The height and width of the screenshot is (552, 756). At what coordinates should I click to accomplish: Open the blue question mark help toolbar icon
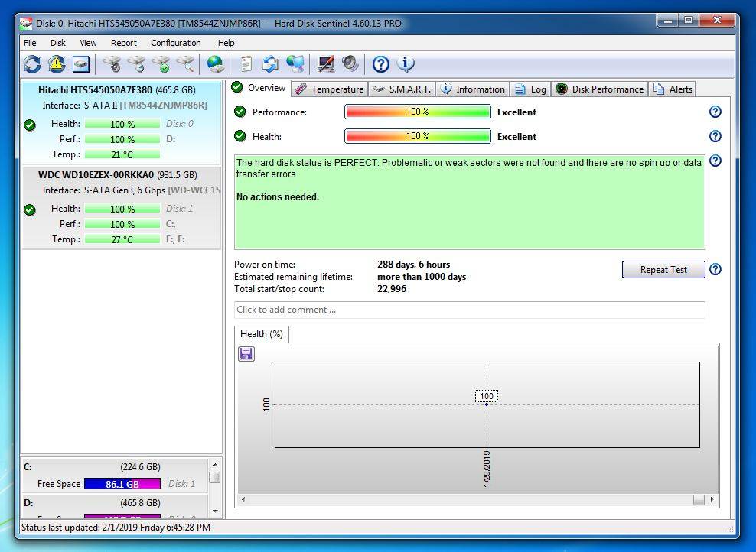380,64
